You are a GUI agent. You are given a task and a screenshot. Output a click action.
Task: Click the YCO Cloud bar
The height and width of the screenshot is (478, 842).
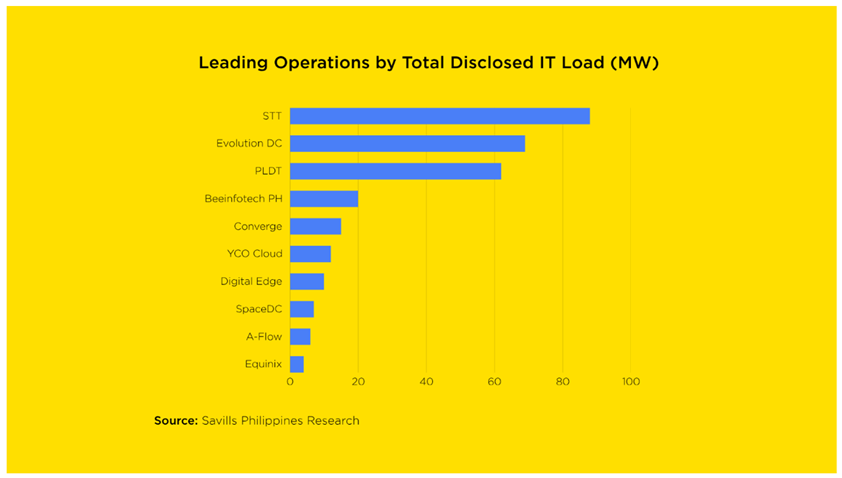[x=310, y=254]
